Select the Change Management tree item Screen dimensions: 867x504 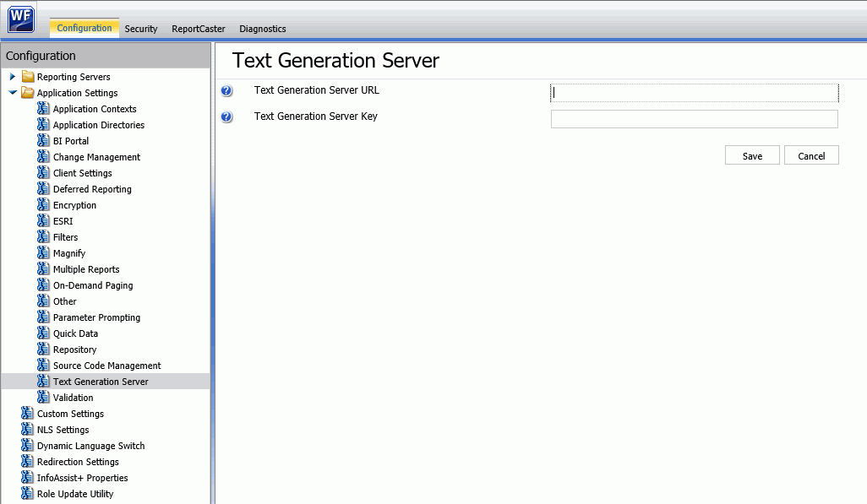[97, 157]
